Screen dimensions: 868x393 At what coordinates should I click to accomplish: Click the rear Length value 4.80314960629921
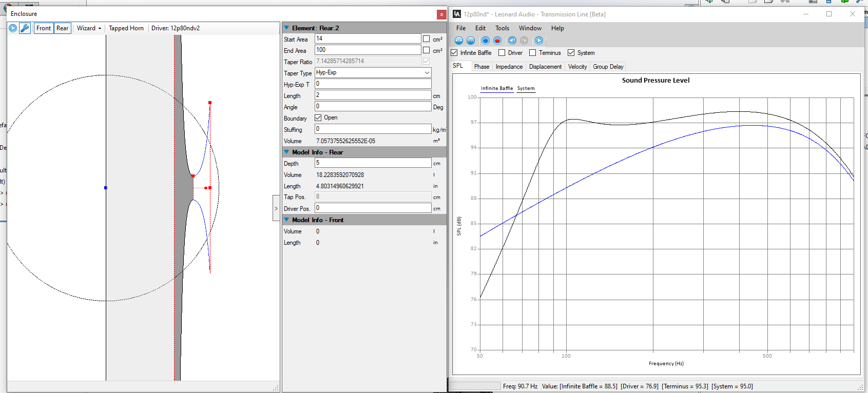point(340,186)
